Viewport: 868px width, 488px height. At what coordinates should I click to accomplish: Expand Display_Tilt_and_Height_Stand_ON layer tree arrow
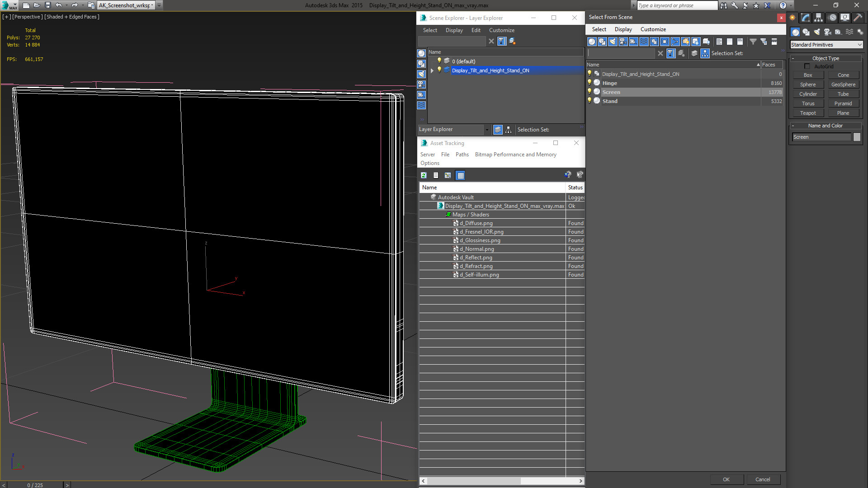click(x=432, y=70)
